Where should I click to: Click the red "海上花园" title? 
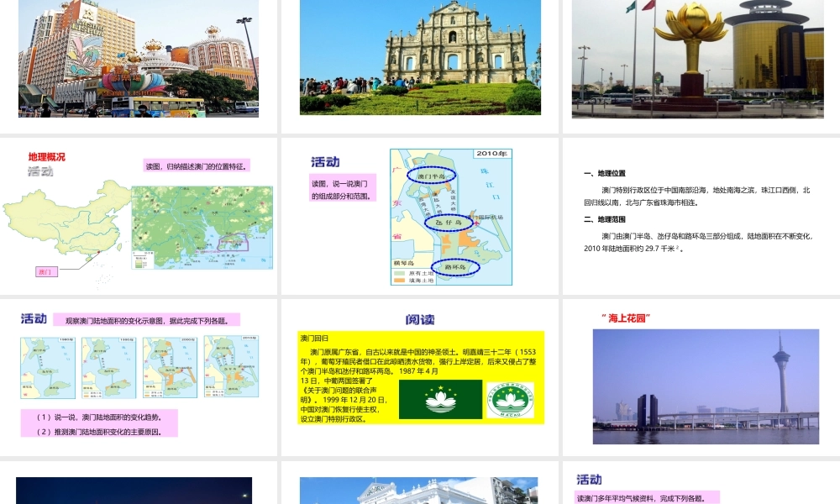[x=626, y=318]
